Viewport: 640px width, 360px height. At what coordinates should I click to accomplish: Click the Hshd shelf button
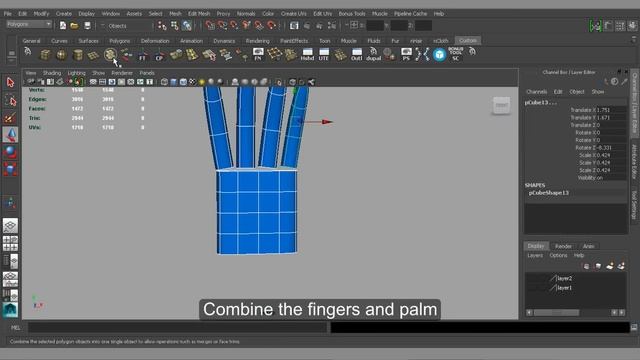307,54
